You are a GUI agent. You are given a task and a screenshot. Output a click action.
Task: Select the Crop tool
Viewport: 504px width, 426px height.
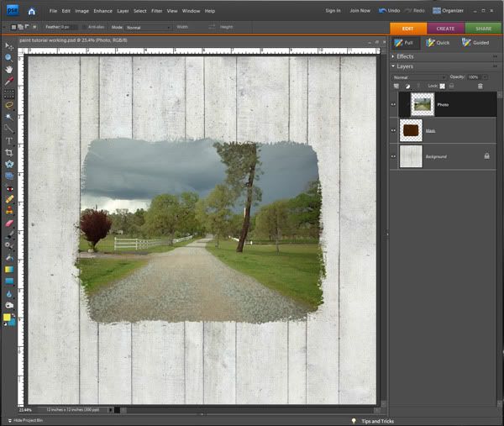click(9, 152)
